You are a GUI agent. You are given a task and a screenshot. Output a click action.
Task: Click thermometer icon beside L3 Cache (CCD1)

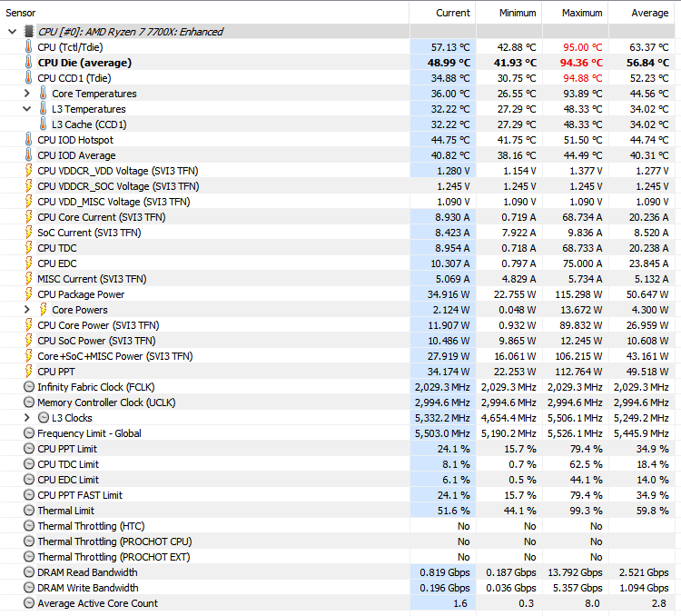click(x=43, y=124)
